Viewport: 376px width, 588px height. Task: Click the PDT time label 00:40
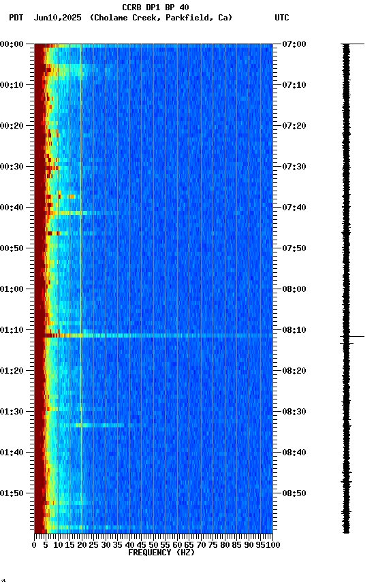pos(12,208)
